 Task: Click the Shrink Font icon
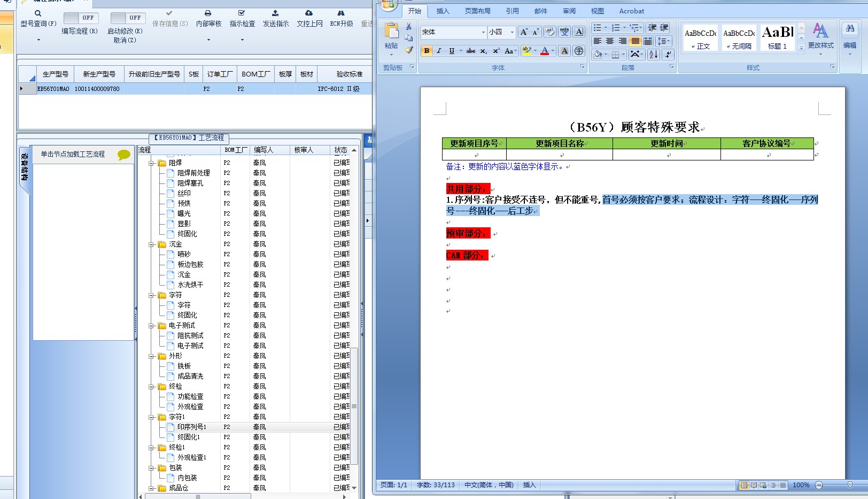[x=535, y=32]
